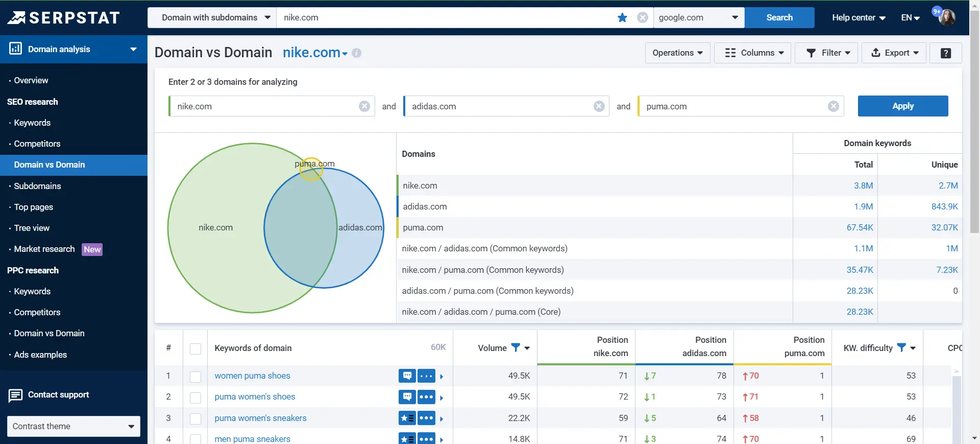
Task: Open Subdomains in the sidebar
Action: point(37,186)
